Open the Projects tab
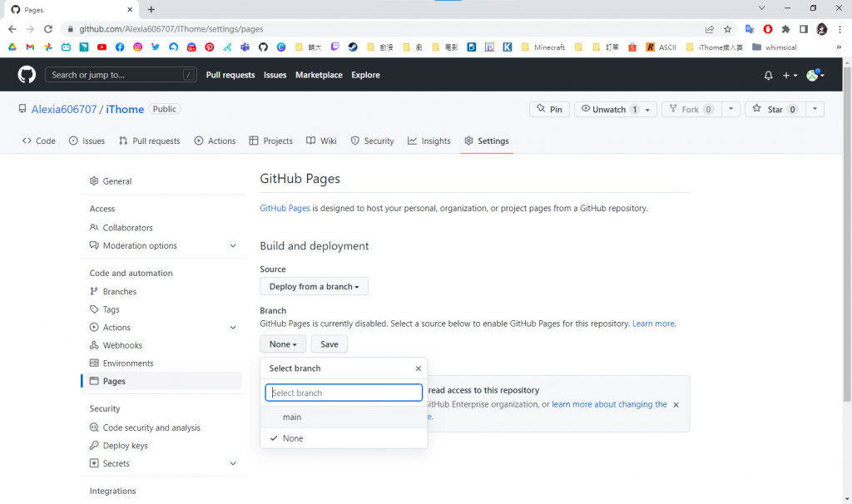 tap(271, 141)
